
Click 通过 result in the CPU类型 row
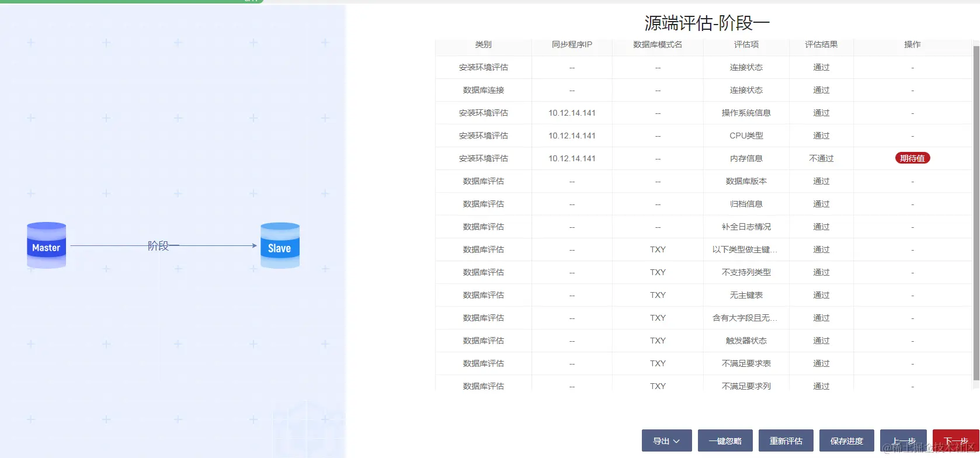821,136
